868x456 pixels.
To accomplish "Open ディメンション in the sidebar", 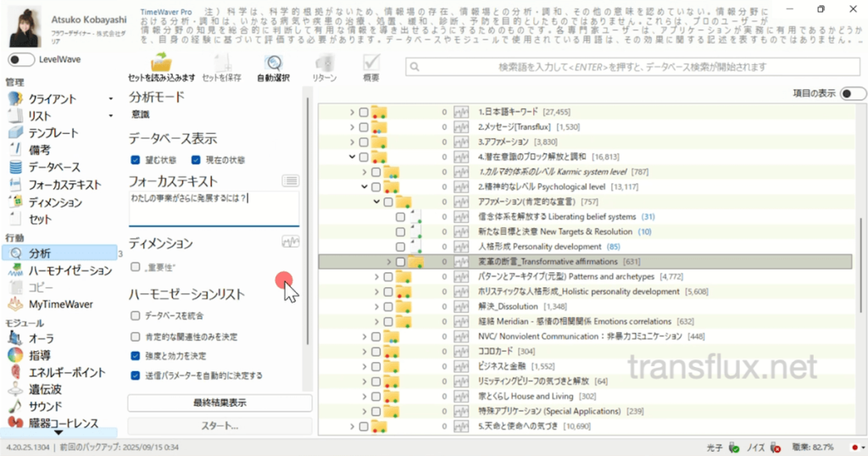I will (x=55, y=203).
